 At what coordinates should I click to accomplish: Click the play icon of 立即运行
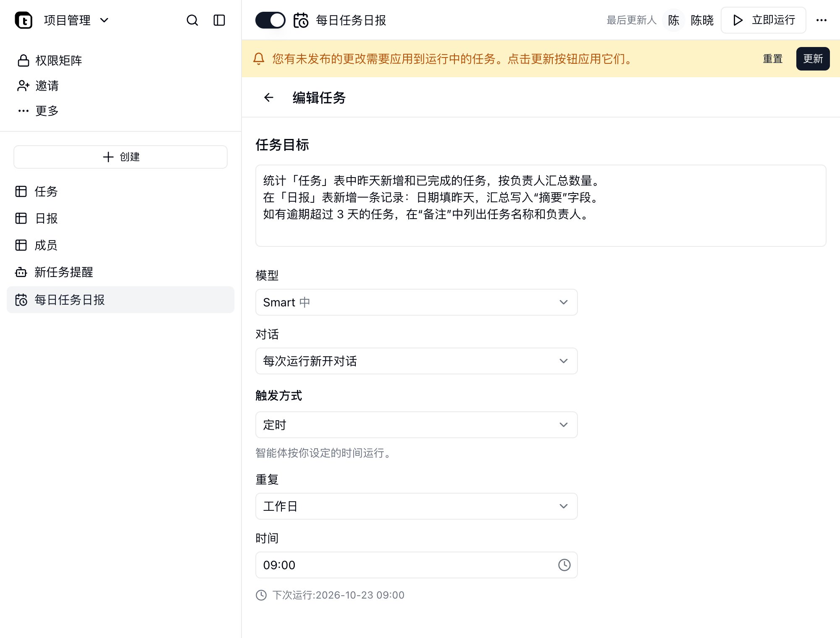(x=738, y=20)
